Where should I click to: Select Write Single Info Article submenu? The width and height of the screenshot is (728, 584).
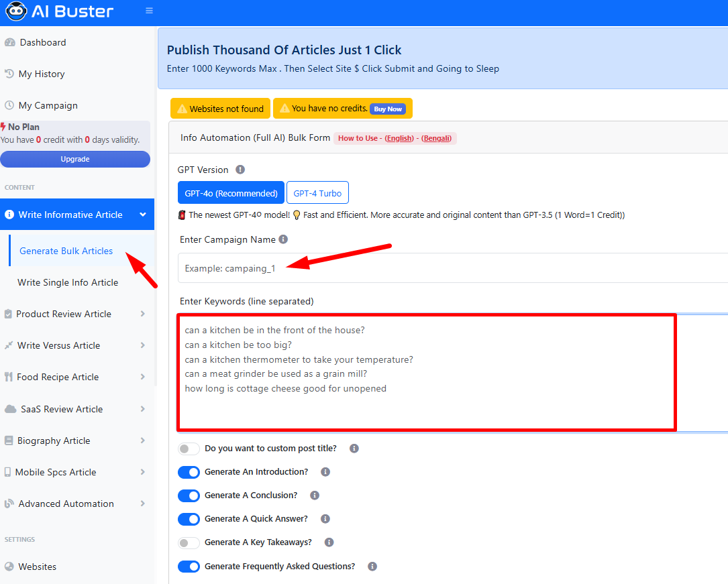coord(81,282)
